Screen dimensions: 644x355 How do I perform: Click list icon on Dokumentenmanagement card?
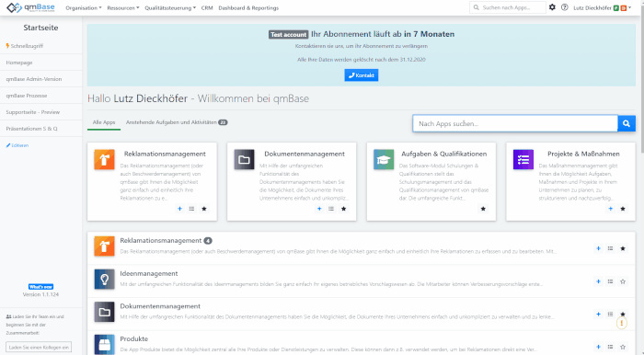331,209
